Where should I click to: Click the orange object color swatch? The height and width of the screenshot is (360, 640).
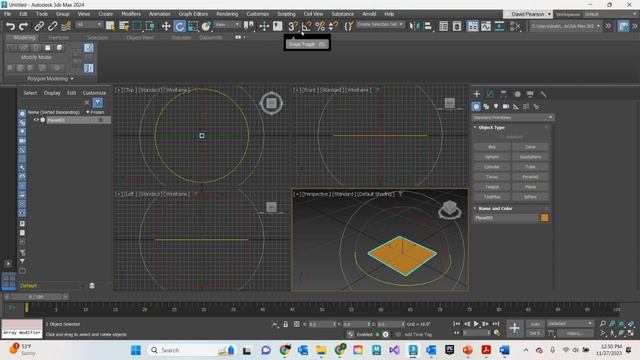[x=544, y=218]
